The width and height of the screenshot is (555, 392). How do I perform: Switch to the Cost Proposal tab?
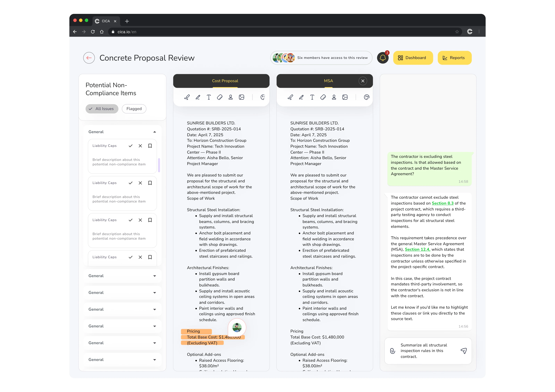click(225, 81)
